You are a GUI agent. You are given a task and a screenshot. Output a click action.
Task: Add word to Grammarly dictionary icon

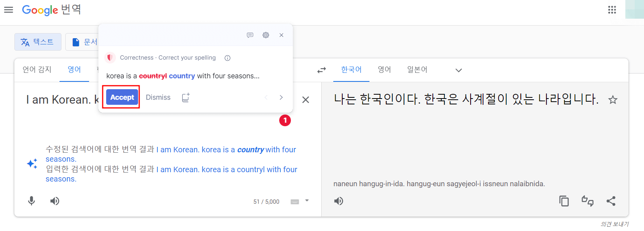point(186,97)
